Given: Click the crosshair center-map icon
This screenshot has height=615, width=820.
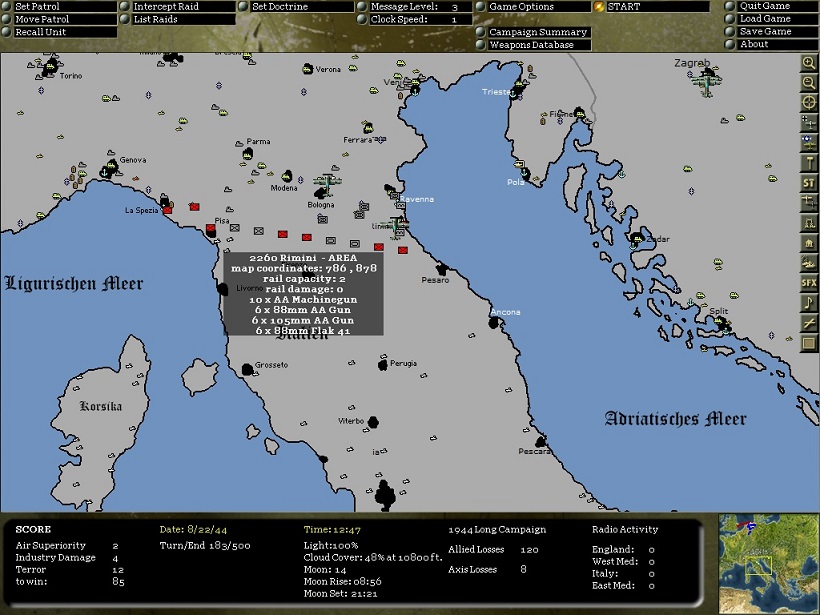Looking at the screenshot, I should 808,102.
